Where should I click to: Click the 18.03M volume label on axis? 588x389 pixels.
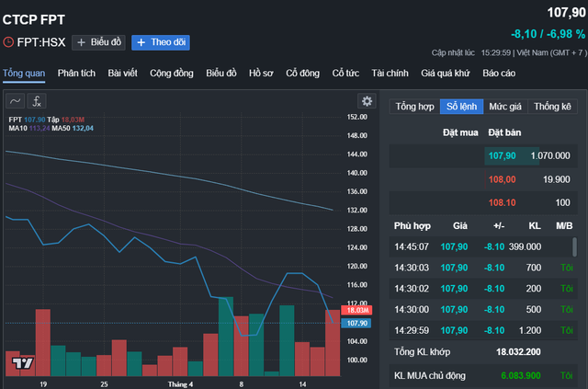coord(357,311)
